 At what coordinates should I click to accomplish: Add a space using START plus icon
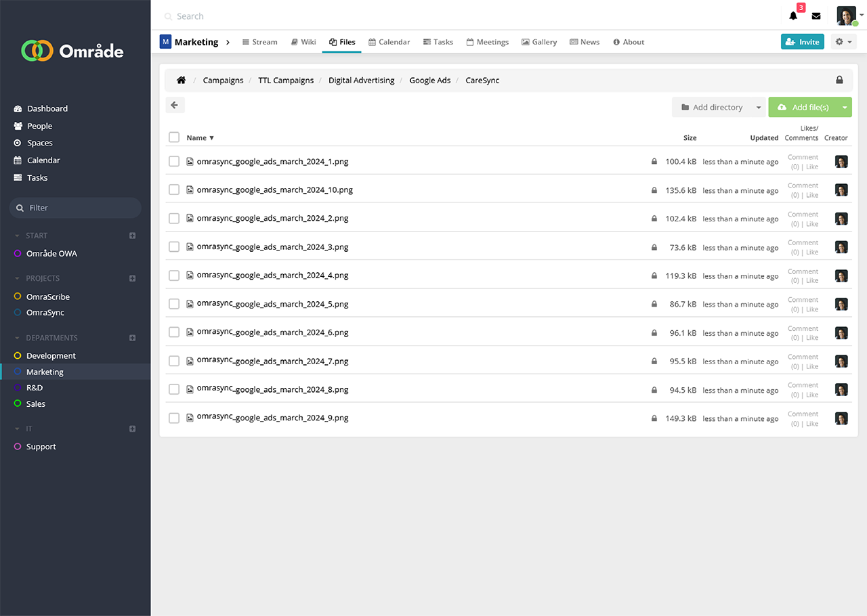133,236
